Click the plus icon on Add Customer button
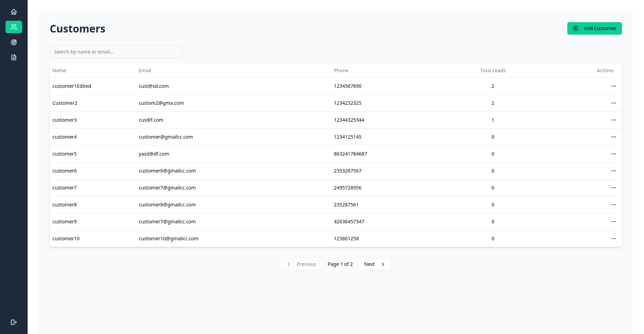Image resolution: width=644 pixels, height=334 pixels. point(575,28)
